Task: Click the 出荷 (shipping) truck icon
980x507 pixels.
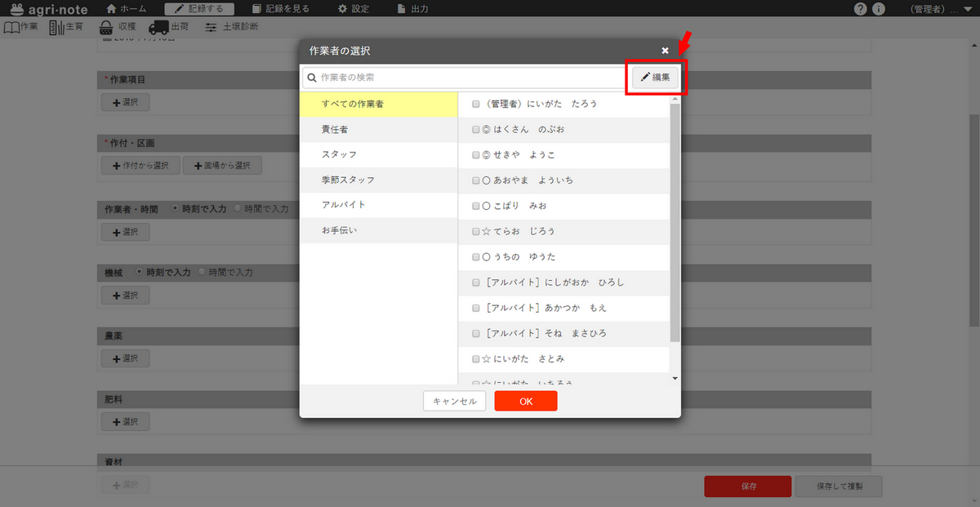Action: 160,27
